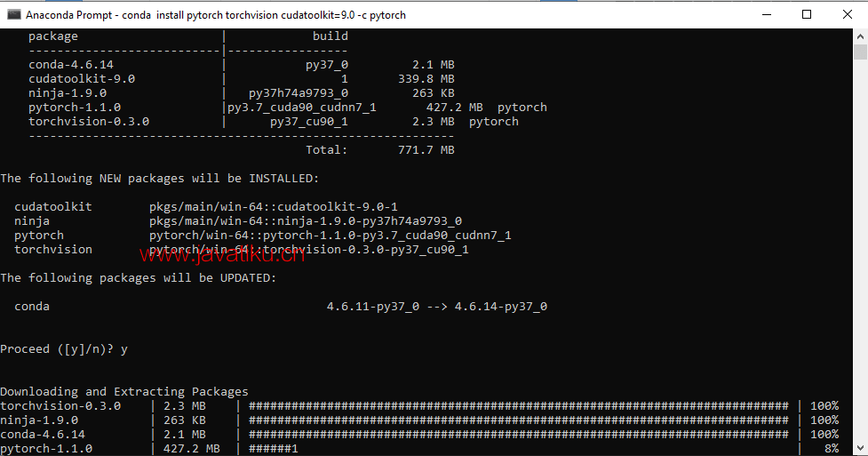Click the torchvision-0.3.0 download progress bar
This screenshot has width=868, height=456.
click(x=519, y=406)
